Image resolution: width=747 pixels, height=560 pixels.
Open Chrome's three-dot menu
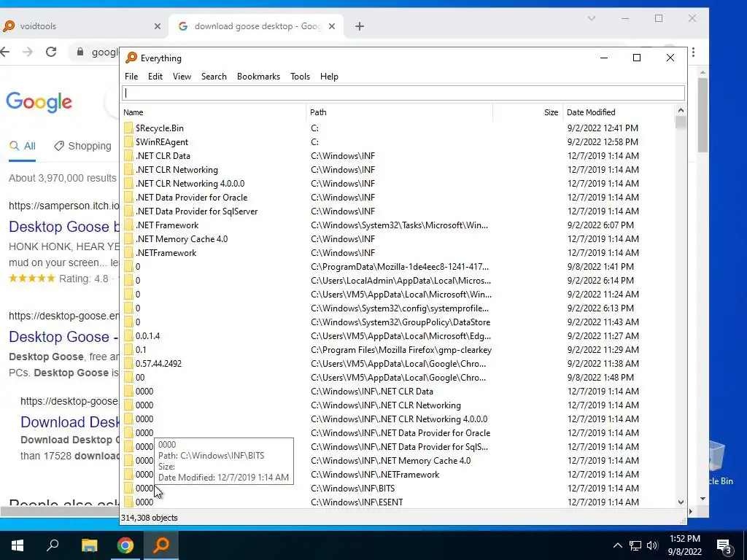pyautogui.click(x=693, y=52)
